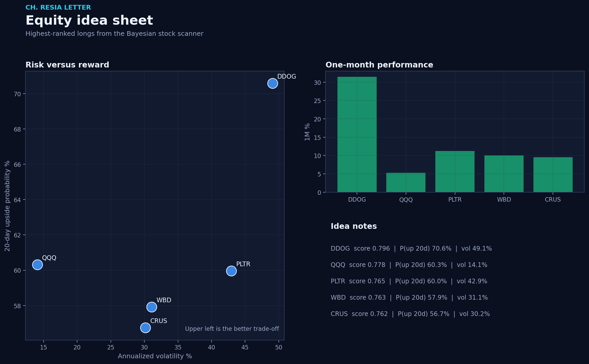Click the 70 tick on the probability axis
This screenshot has height=364, width=589.
click(x=17, y=94)
